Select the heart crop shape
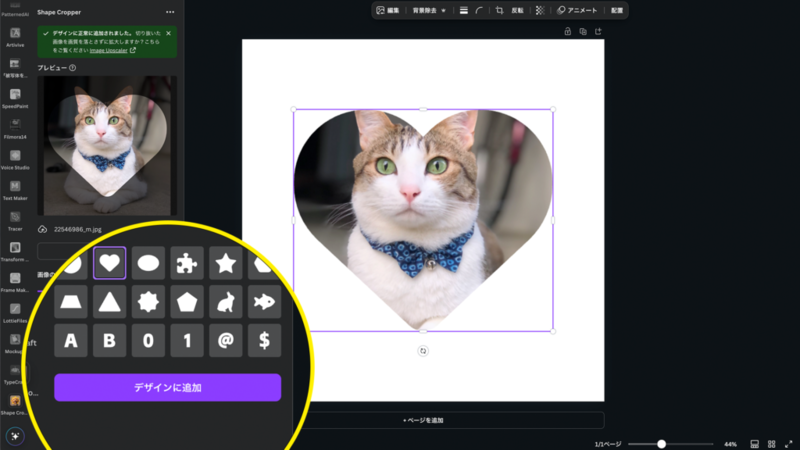This screenshot has width=800, height=450. coord(110,263)
